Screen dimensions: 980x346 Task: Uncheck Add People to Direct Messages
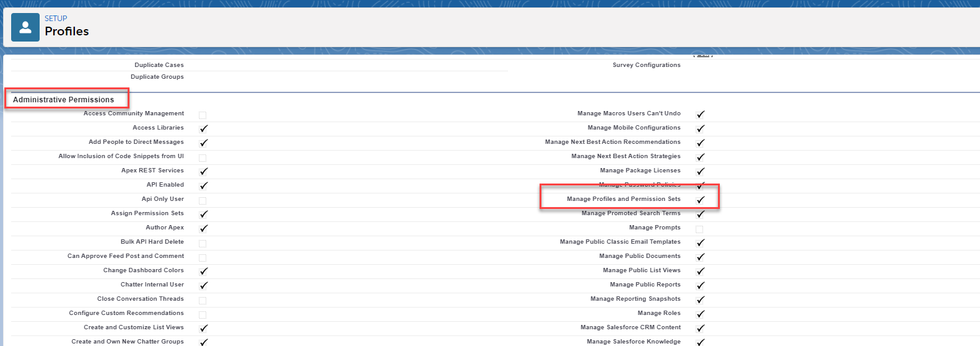coord(203,143)
